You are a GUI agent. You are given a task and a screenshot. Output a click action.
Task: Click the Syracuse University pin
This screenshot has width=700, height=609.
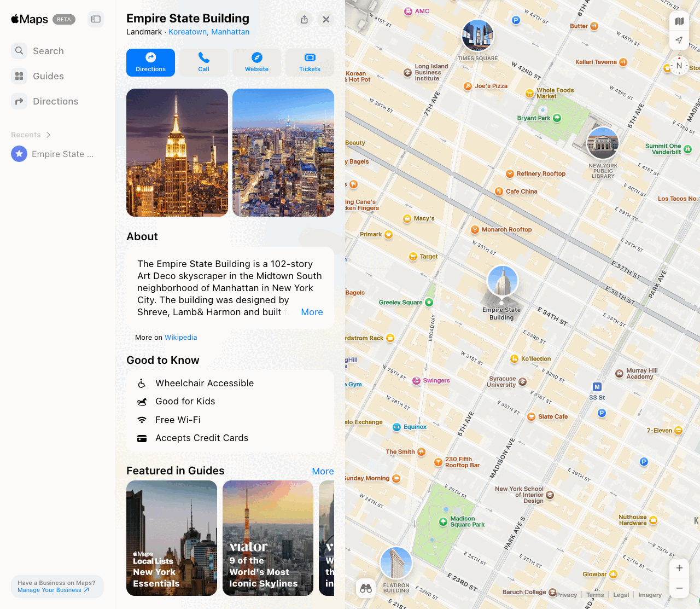522,381
